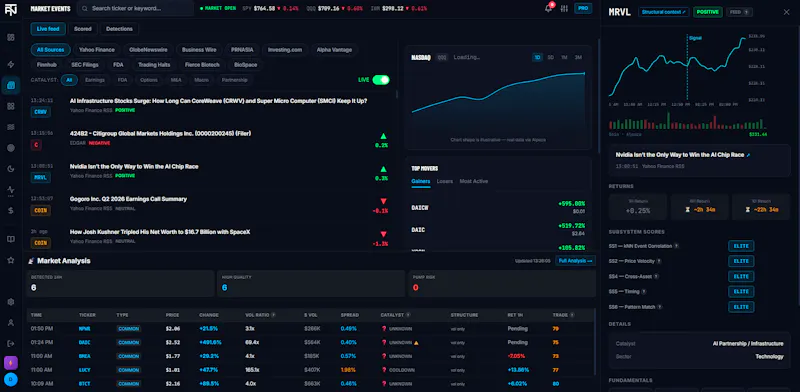The width and height of the screenshot is (800, 392).
Task: Click the CRWV ticker tag in feed
Action: pos(40,112)
